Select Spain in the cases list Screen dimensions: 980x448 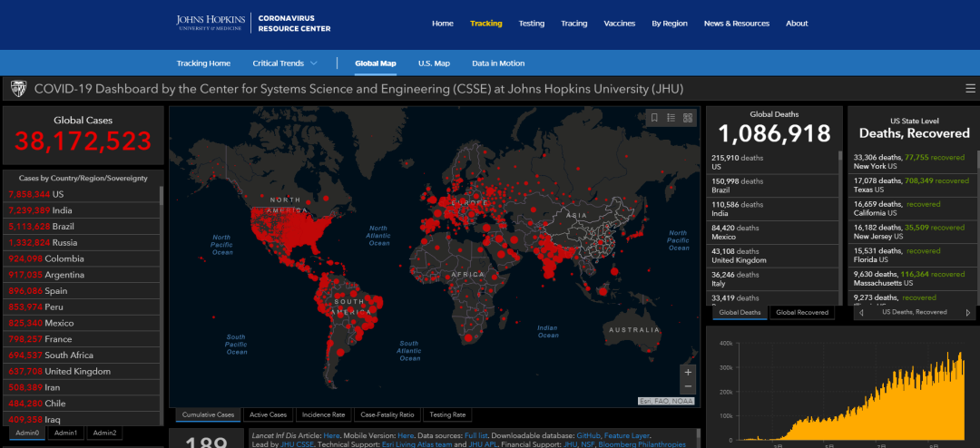(x=82, y=290)
